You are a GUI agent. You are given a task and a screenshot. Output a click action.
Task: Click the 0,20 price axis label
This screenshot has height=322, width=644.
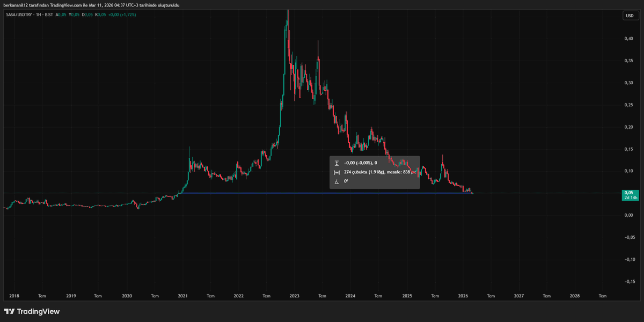pyautogui.click(x=629, y=127)
